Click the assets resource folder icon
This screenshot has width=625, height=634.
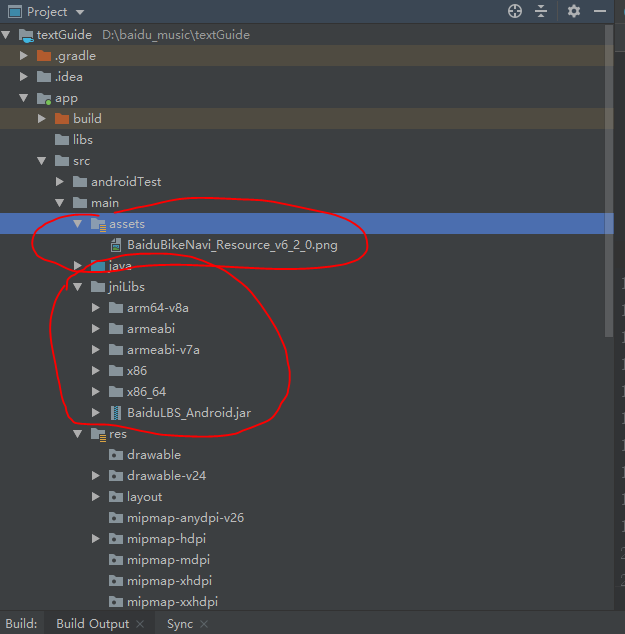98,224
